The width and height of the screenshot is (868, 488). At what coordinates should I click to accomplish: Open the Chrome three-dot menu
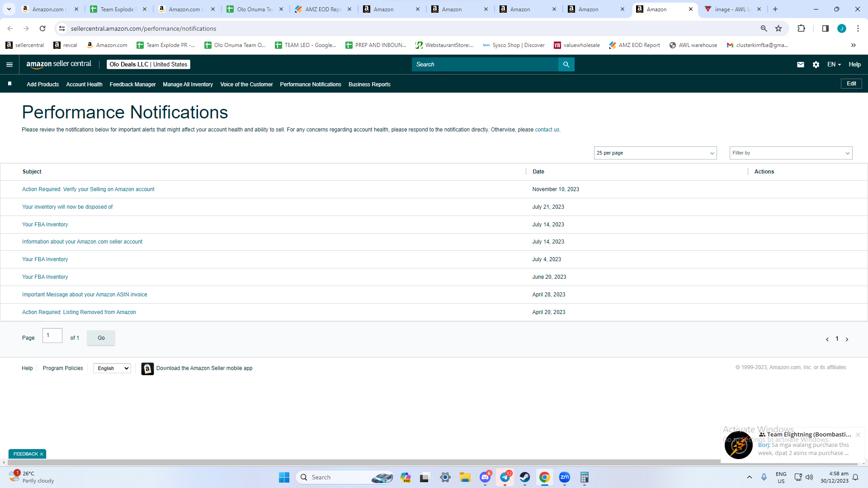(x=858, y=28)
